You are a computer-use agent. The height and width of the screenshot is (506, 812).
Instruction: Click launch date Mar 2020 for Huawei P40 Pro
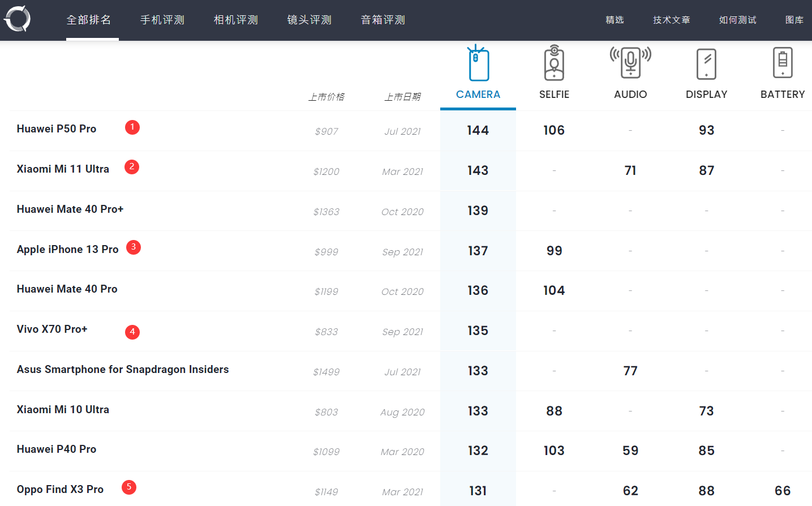(402, 452)
